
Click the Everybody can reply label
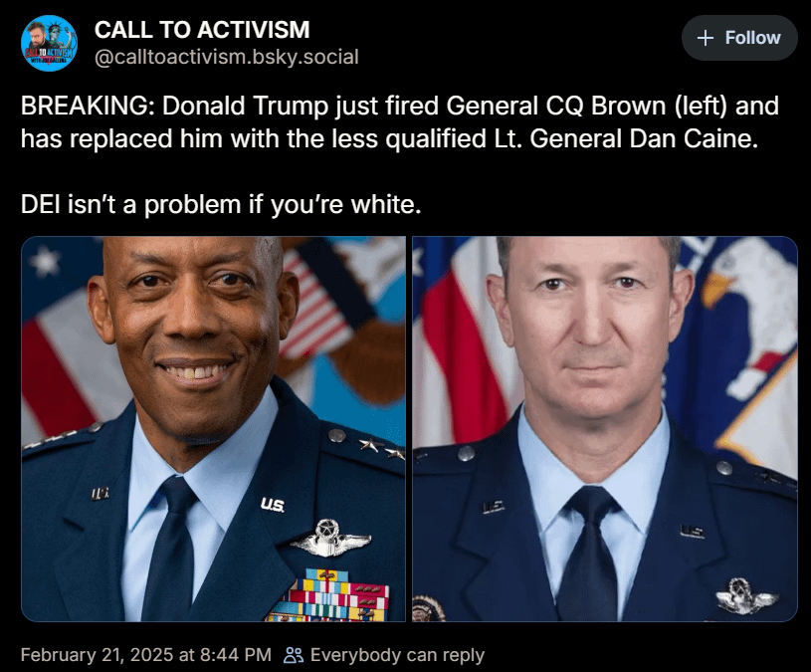point(397,655)
